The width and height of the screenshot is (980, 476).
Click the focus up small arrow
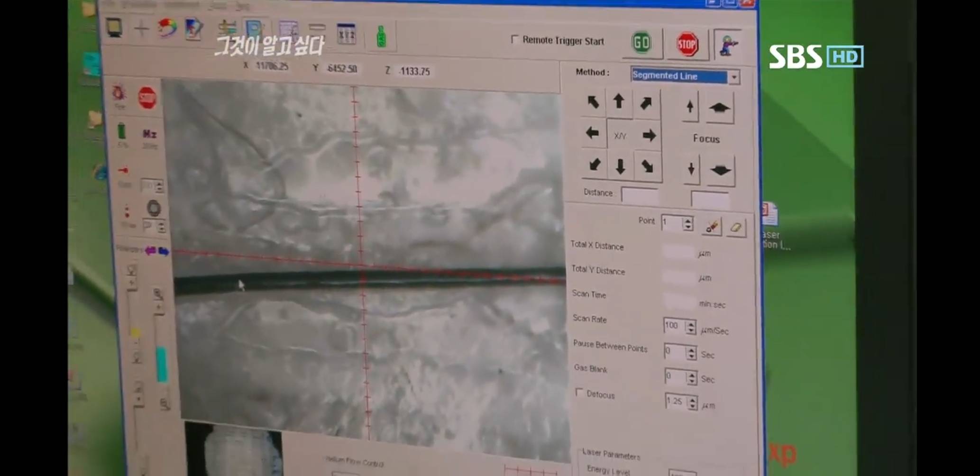(690, 106)
